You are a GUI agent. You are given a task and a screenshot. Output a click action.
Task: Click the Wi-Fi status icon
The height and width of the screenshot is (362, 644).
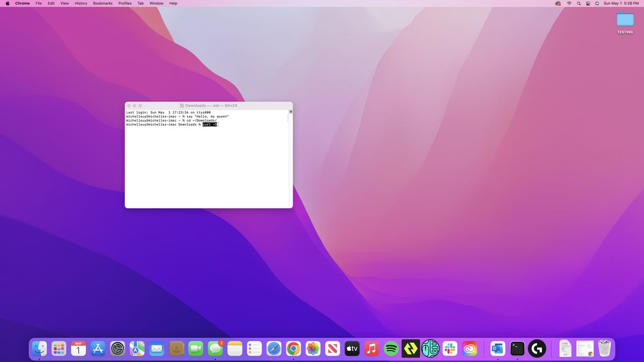pyautogui.click(x=569, y=3)
